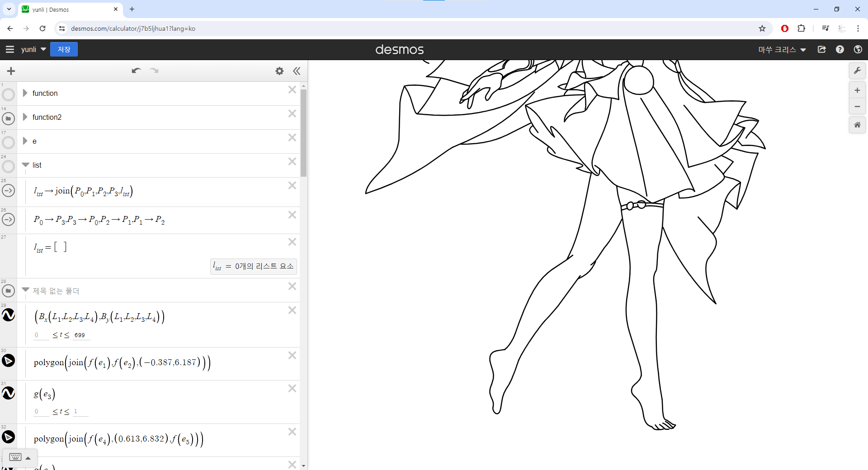Edit the upper t bound 699

80,335
